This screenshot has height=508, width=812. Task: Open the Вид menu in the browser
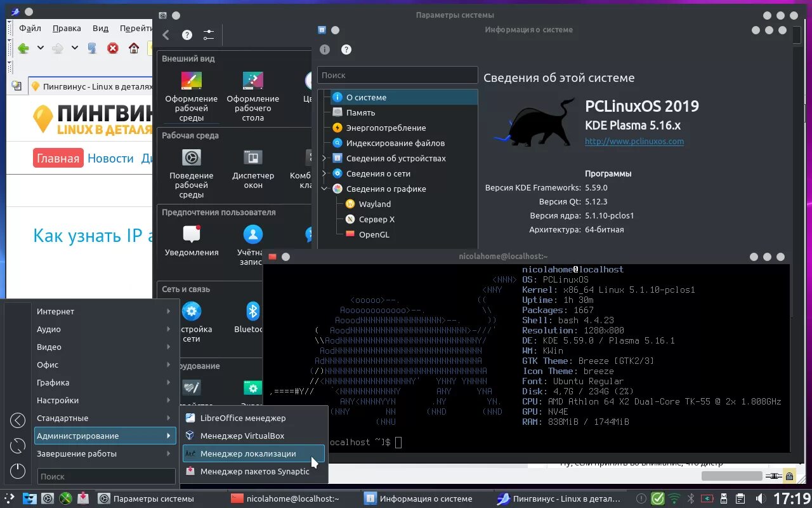click(x=100, y=28)
